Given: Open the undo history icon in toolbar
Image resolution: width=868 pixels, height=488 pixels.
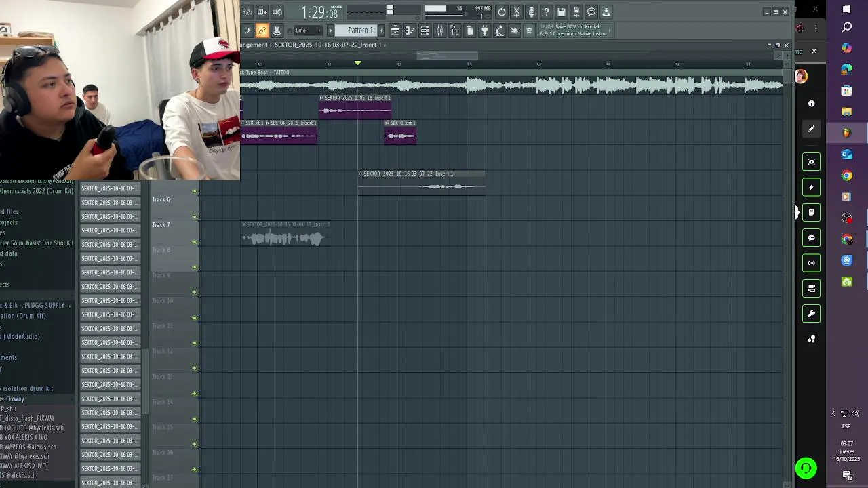Looking at the screenshot, I should click(x=502, y=12).
